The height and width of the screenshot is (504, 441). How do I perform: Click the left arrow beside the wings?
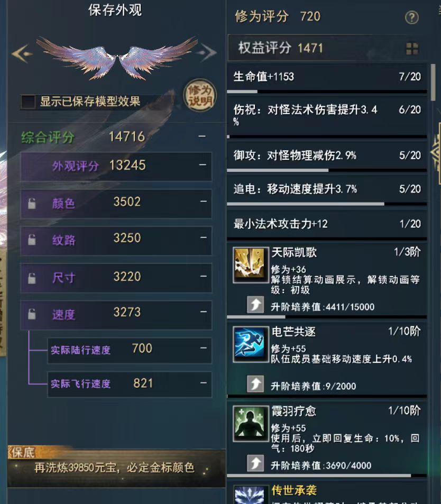coord(22,53)
